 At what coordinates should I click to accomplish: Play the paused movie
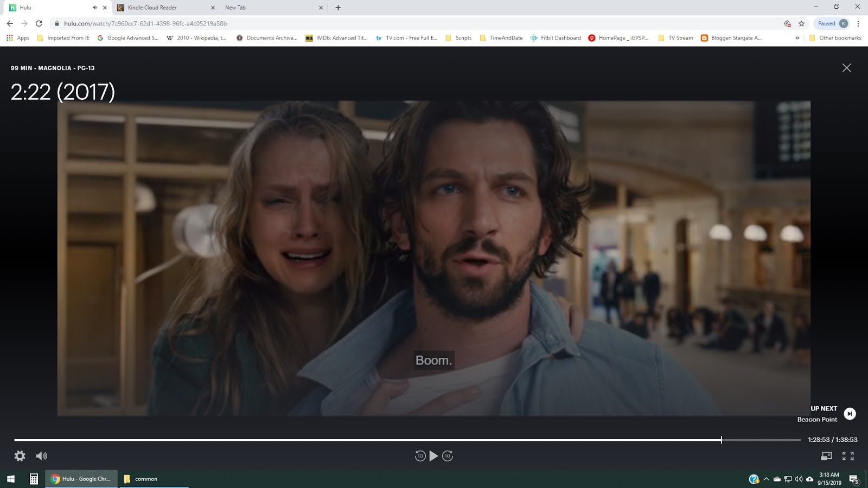coord(433,456)
